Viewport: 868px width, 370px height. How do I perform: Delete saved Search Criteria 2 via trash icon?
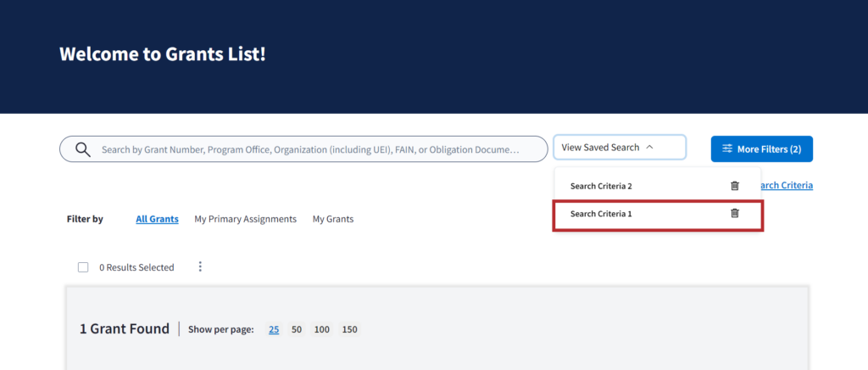(735, 186)
